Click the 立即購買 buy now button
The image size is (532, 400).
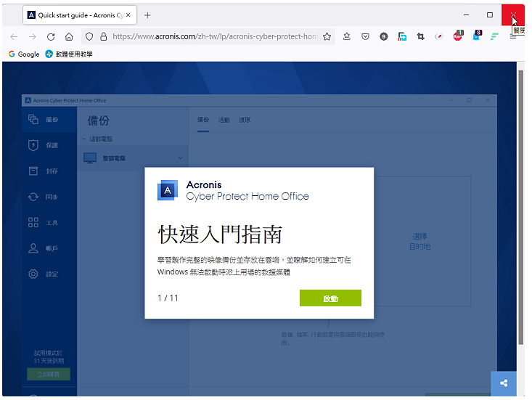coord(49,374)
